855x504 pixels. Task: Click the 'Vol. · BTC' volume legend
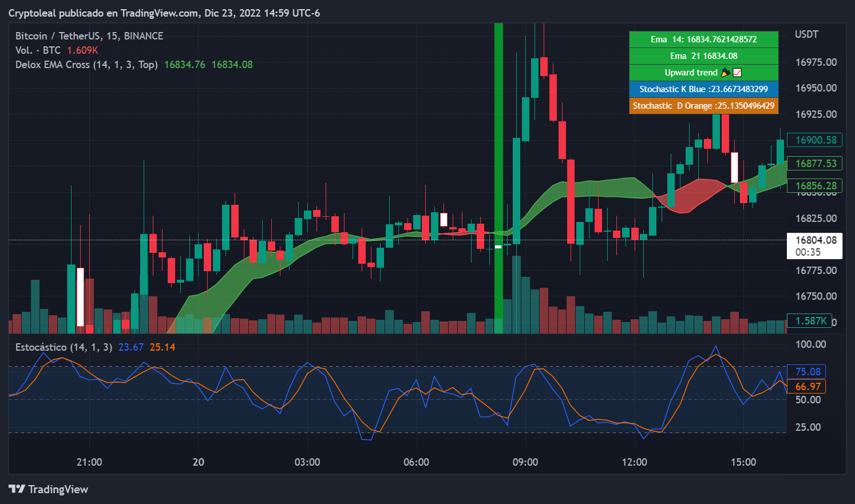(38, 50)
